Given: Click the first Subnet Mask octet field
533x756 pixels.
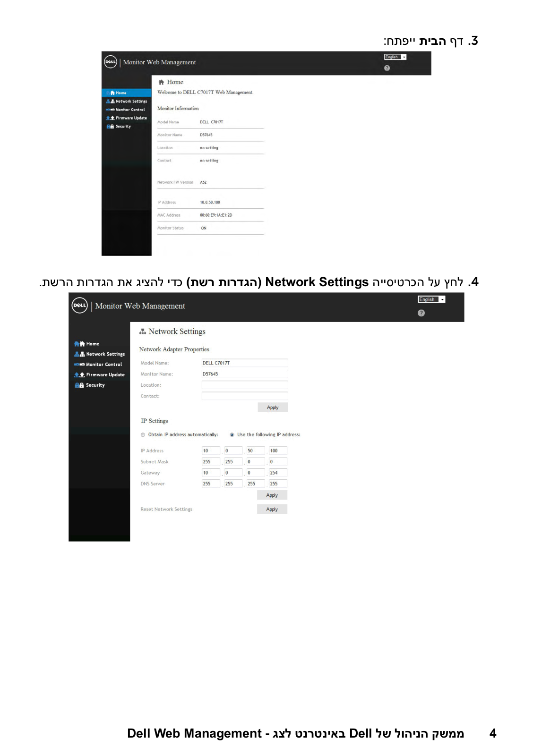Looking at the screenshot, I should (x=211, y=462).
